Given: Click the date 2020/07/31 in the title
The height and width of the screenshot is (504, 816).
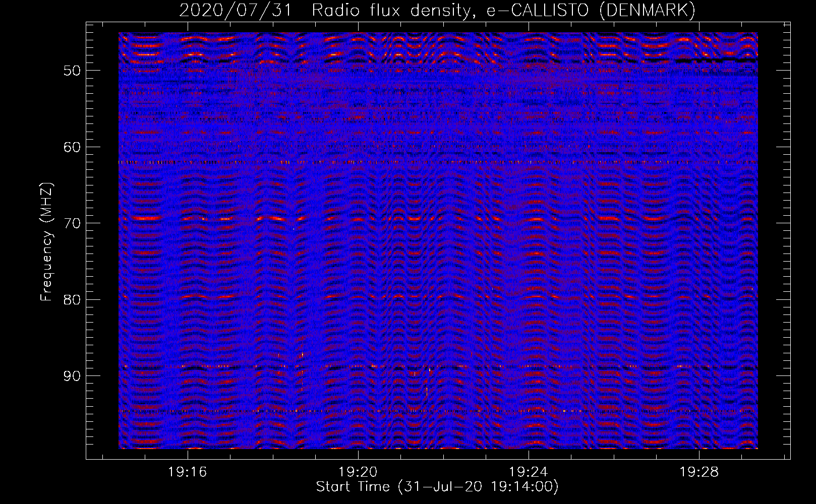Looking at the screenshot, I should tap(236, 10).
